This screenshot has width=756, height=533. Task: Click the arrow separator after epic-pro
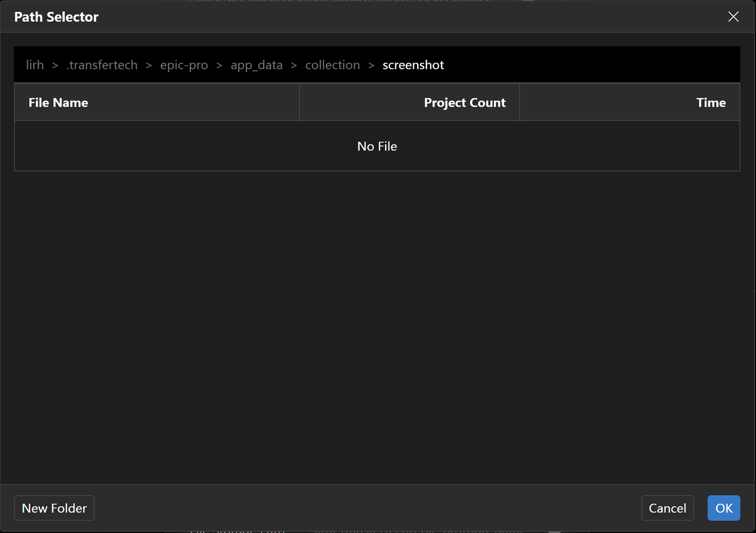[x=219, y=65]
